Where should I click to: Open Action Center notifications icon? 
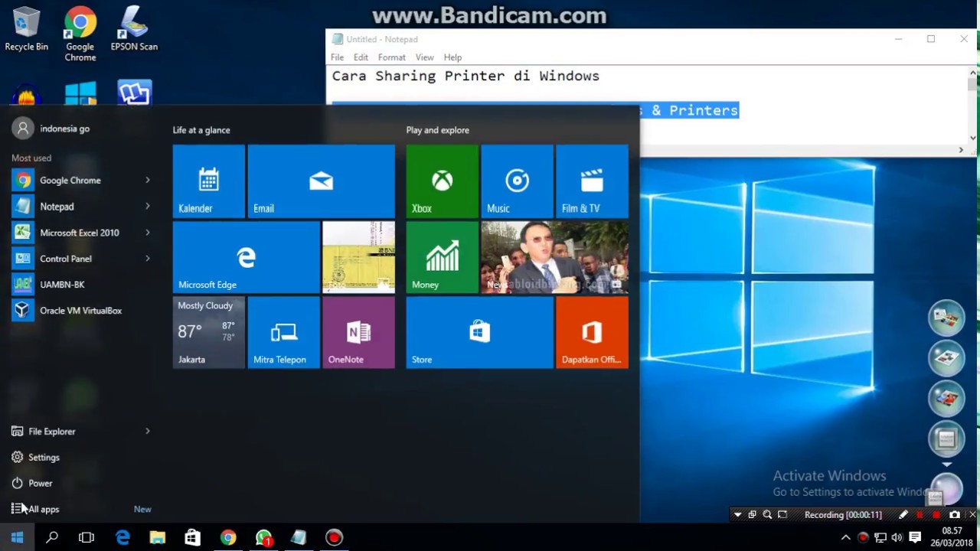(x=915, y=538)
